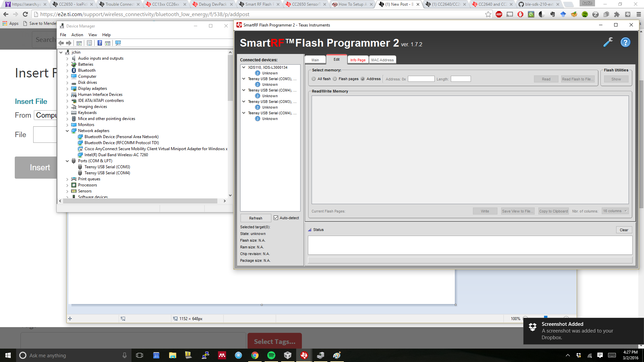Click the Address 0x input field
Image resolution: width=644 pixels, height=362 pixels.
pos(421,79)
